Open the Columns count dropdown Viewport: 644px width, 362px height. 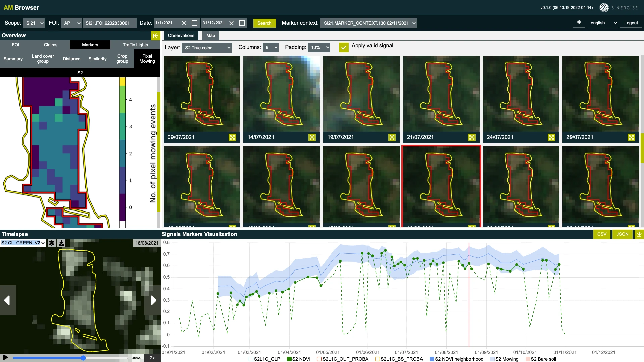[x=271, y=48]
